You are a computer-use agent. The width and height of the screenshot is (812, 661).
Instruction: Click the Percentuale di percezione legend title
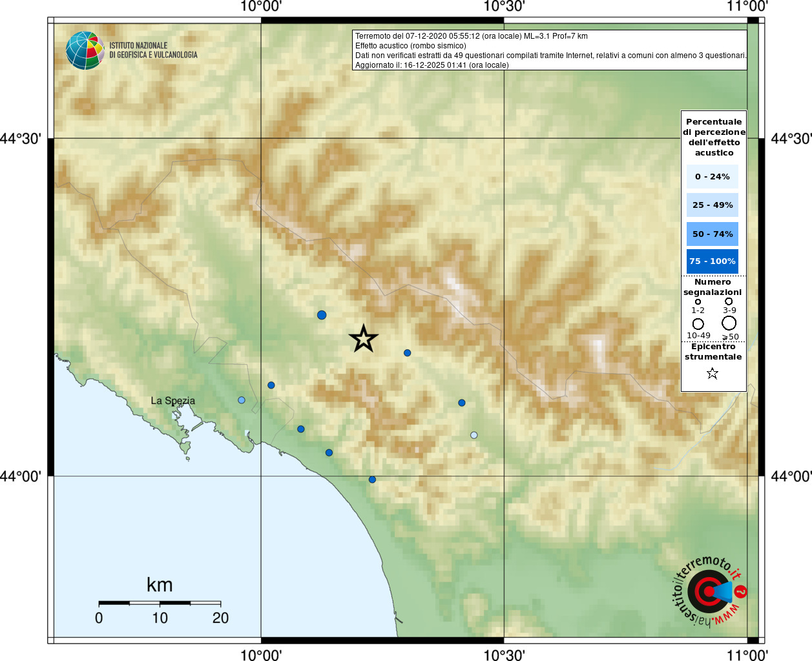click(714, 137)
